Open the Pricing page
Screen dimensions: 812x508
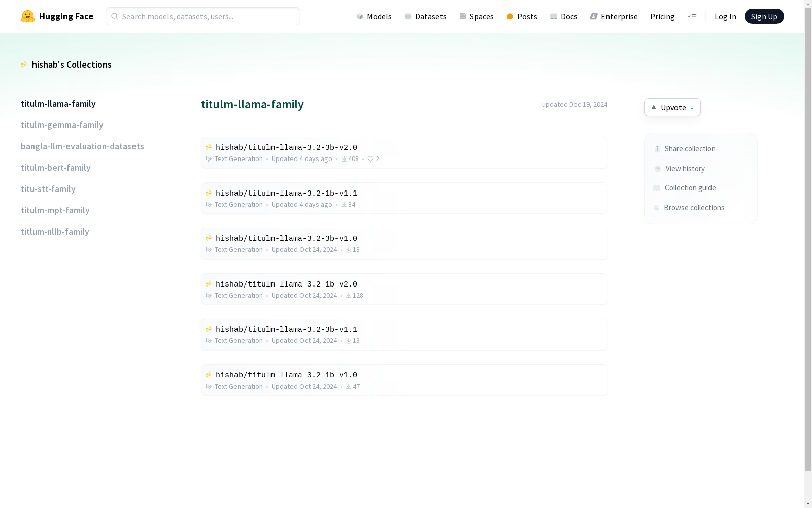coord(662,16)
